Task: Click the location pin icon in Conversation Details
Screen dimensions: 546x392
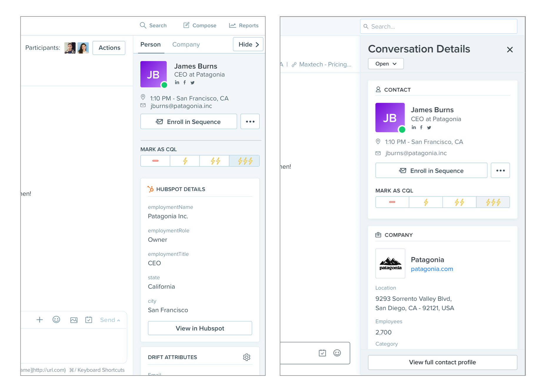Action: point(378,141)
